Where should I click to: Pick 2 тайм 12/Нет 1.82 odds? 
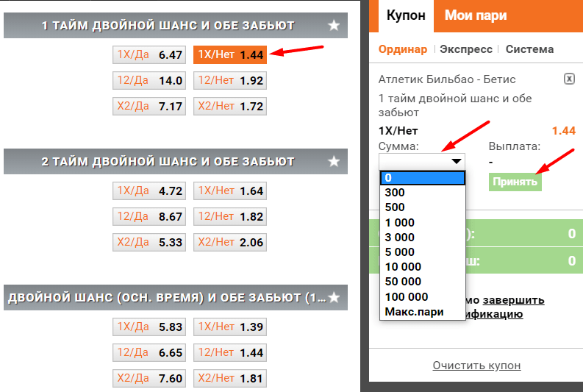[230, 216]
